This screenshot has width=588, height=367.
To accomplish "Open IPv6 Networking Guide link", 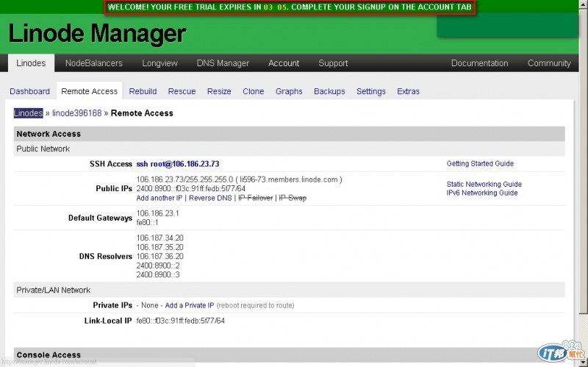I will [482, 193].
